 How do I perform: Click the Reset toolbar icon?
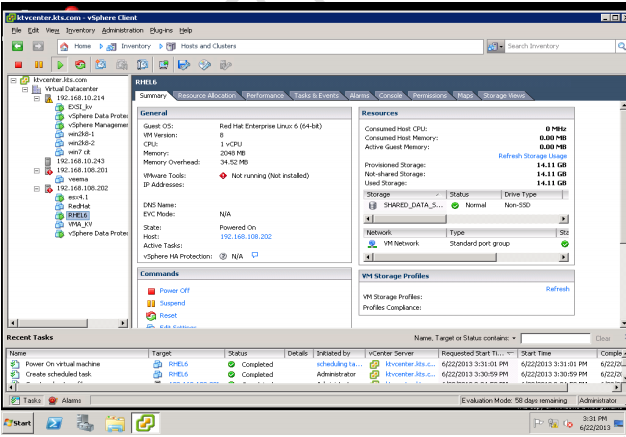click(x=80, y=65)
